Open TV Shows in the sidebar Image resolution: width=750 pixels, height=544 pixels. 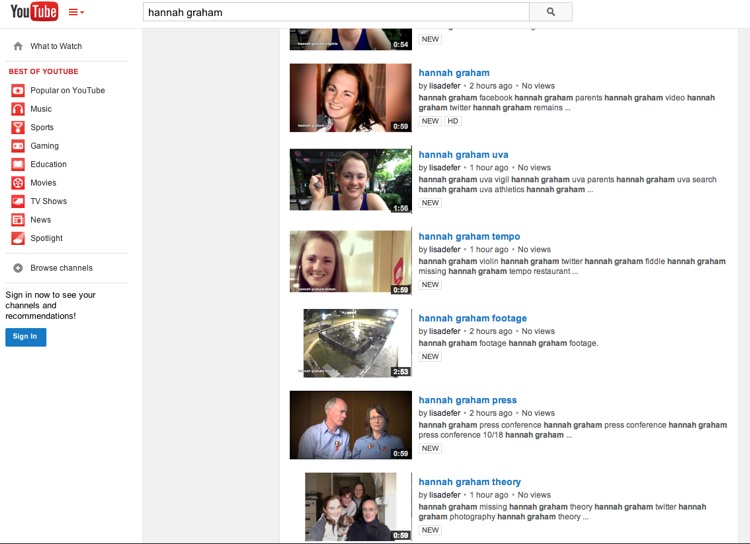coord(48,201)
